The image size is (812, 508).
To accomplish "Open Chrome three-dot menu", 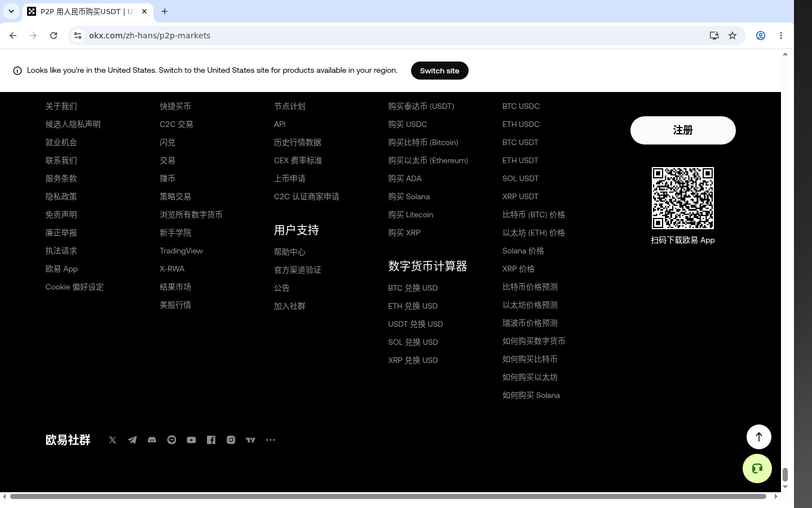I will [x=781, y=36].
